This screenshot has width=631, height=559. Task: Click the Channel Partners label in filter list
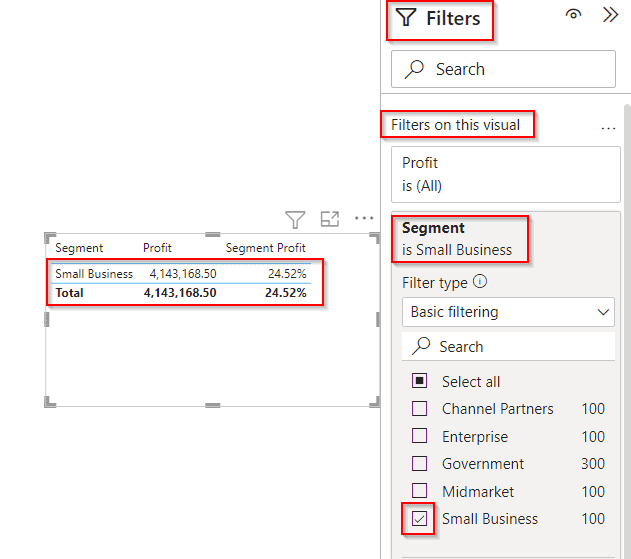tap(497, 409)
